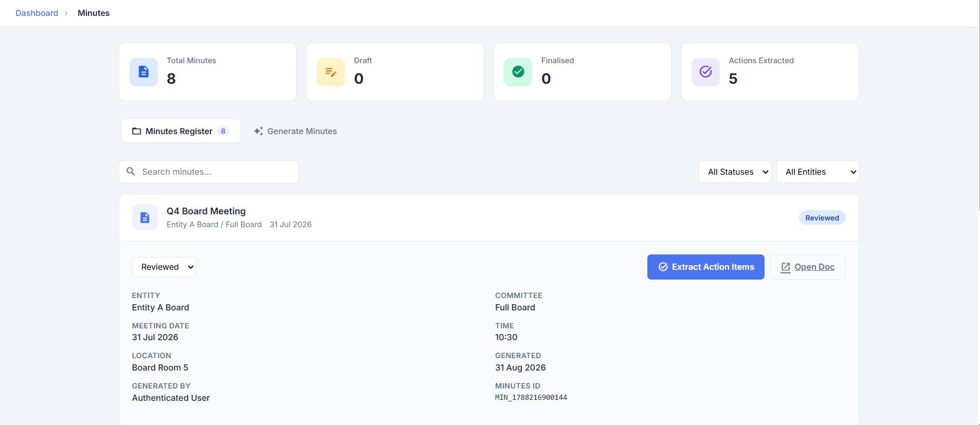Click the Draft pencil icon

coord(331,72)
